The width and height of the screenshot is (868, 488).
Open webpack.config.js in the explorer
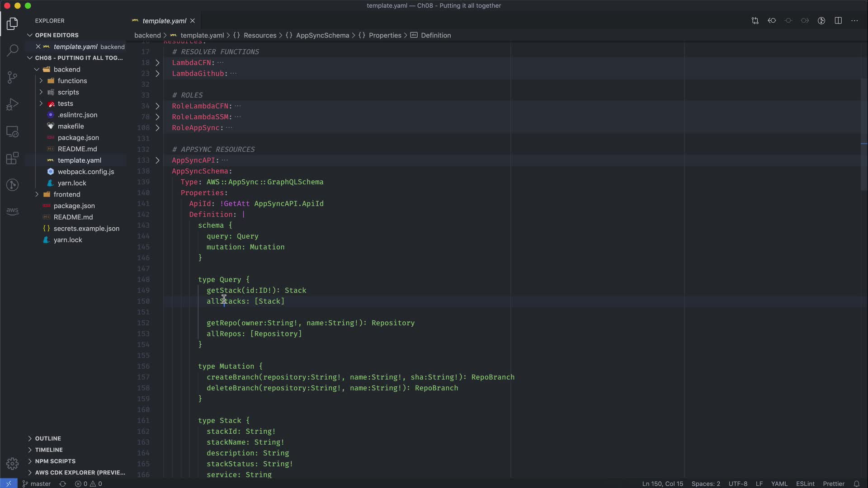point(85,172)
